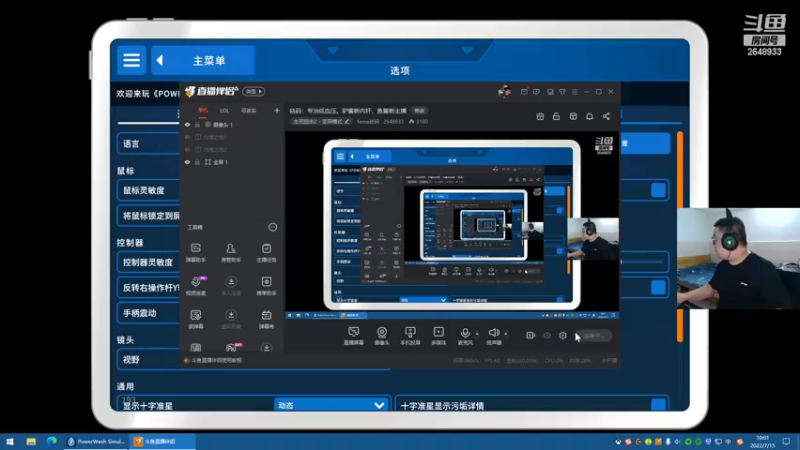Click the game's hamburger menu button

(131, 60)
